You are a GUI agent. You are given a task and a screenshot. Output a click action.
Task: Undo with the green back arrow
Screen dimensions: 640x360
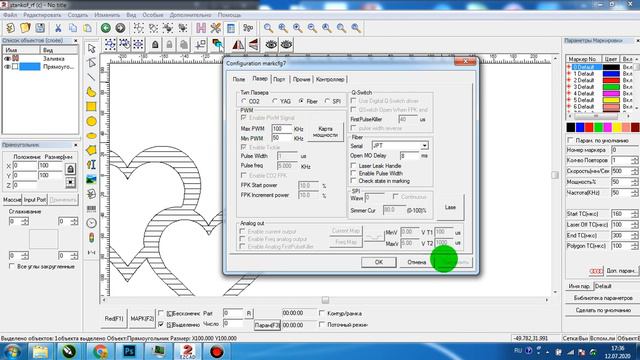[105, 28]
